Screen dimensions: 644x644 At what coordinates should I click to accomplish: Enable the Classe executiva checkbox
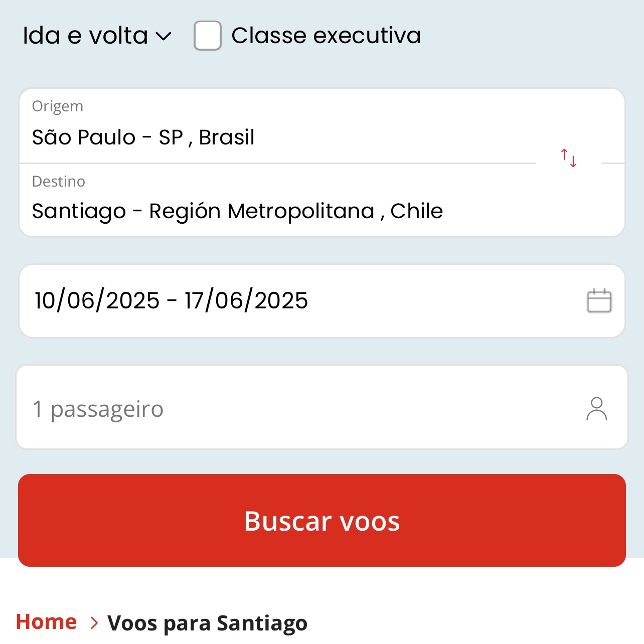tap(207, 35)
